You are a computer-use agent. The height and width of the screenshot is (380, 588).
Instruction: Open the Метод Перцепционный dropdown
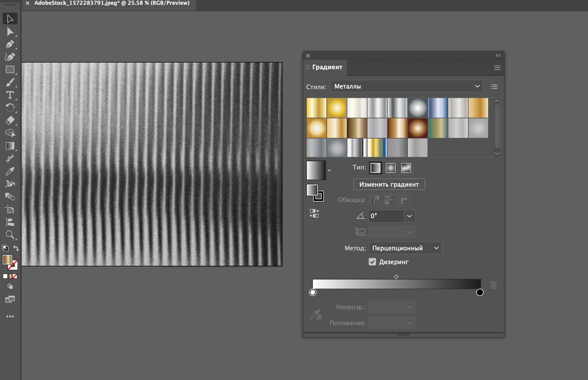click(x=405, y=248)
